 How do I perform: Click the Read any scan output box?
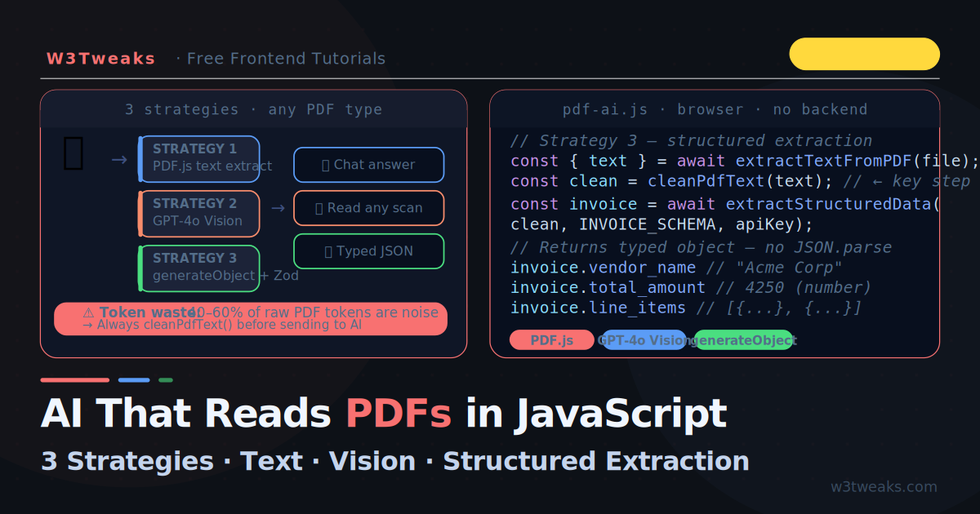point(369,208)
